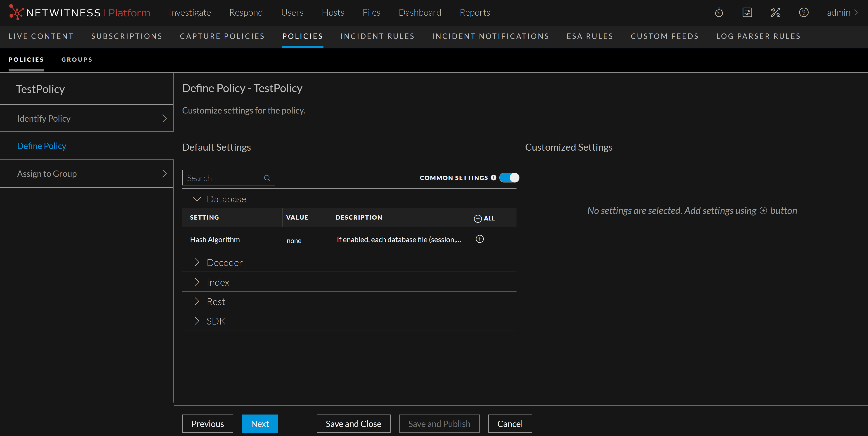Open the configuration sliders icon
Screen dimensions: 868x436
747,12
